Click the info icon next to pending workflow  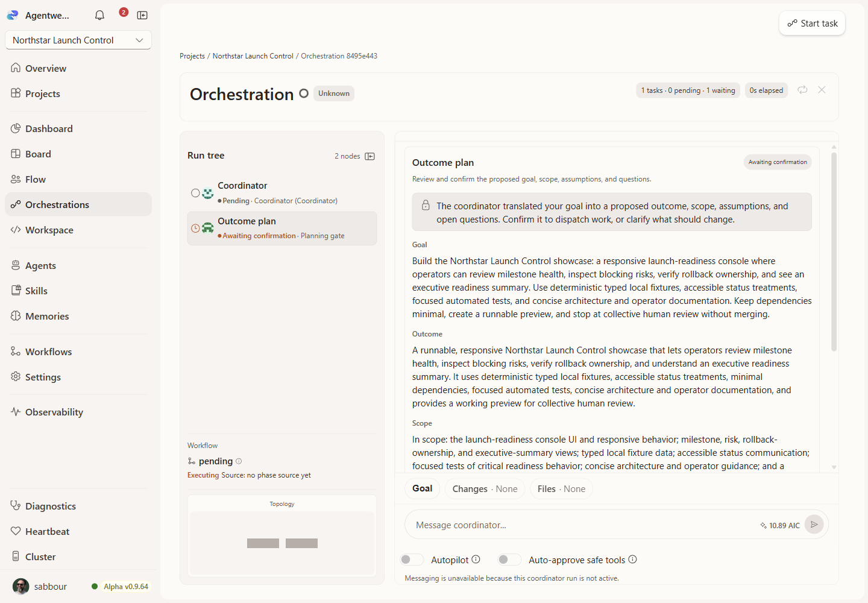point(239,461)
